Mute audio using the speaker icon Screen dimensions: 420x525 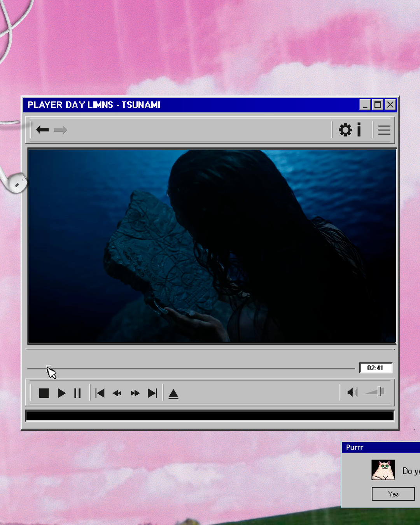[x=352, y=392]
